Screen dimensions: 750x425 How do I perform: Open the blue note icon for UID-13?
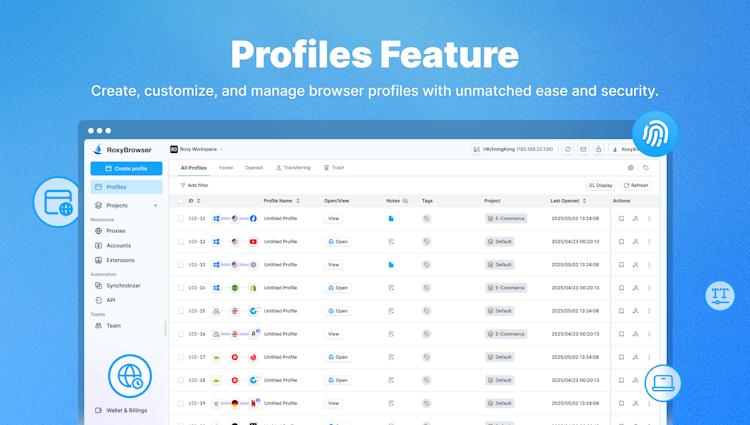(391, 265)
